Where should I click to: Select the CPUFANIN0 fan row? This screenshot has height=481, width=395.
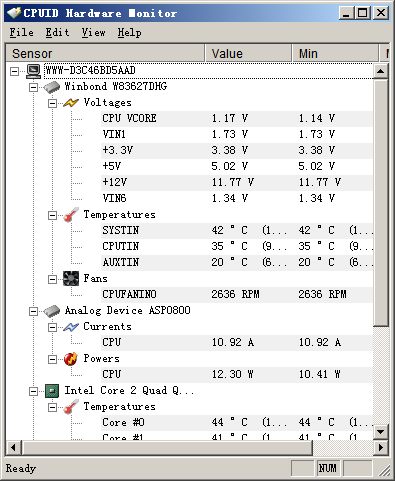(x=237, y=295)
